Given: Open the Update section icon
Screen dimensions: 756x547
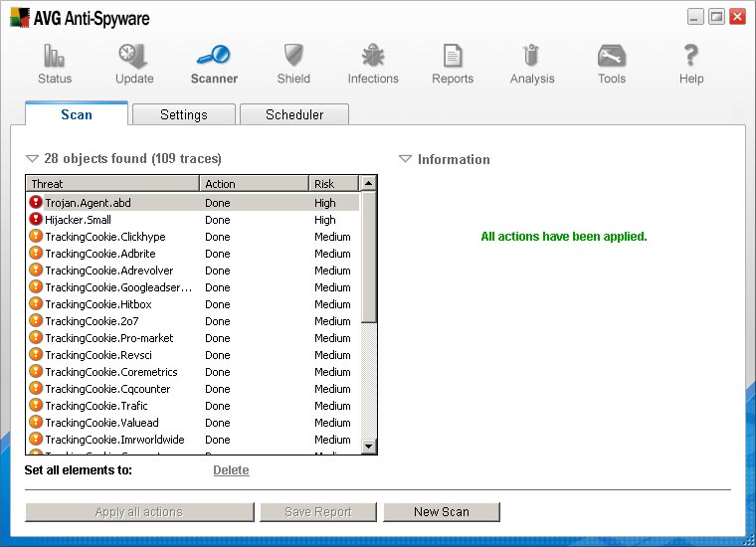Looking at the screenshot, I should pyautogui.click(x=133, y=56).
